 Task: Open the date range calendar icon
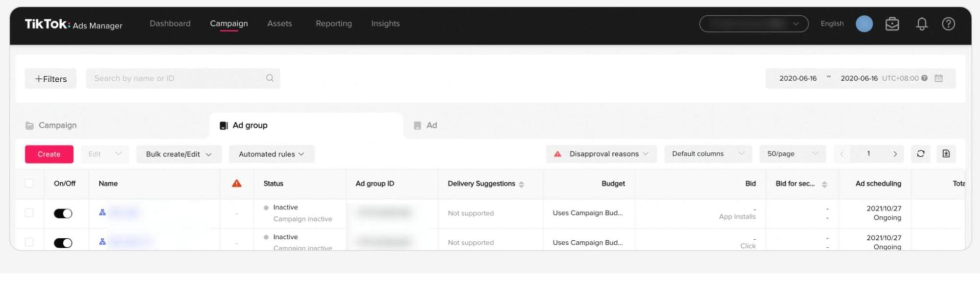click(938, 78)
